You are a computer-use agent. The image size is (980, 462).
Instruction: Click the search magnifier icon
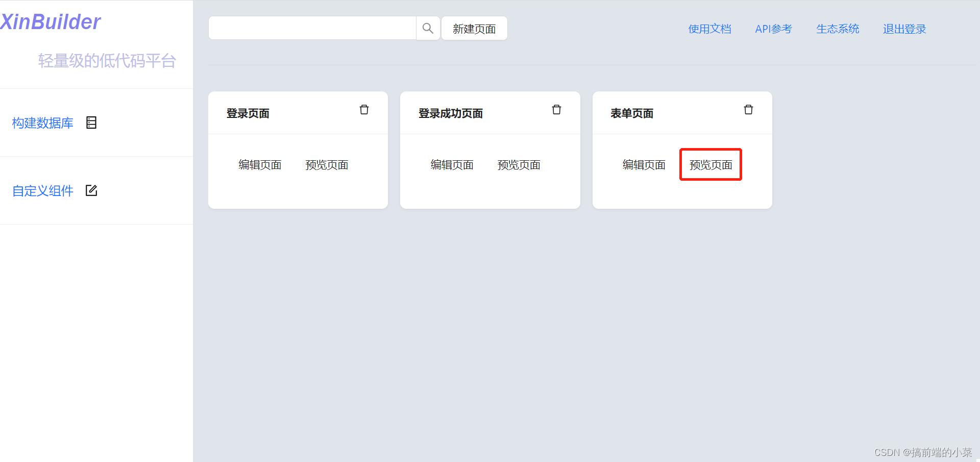[x=428, y=28]
